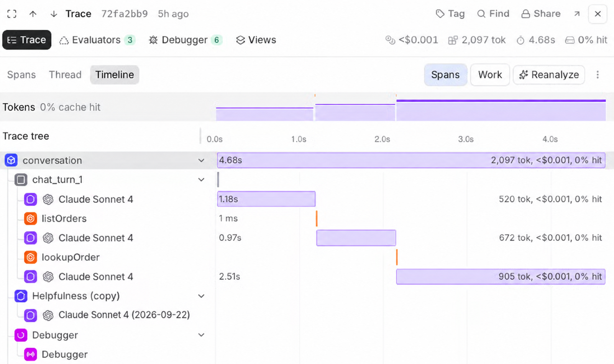Select the Trace tab
The height and width of the screenshot is (364, 614).
(x=27, y=40)
